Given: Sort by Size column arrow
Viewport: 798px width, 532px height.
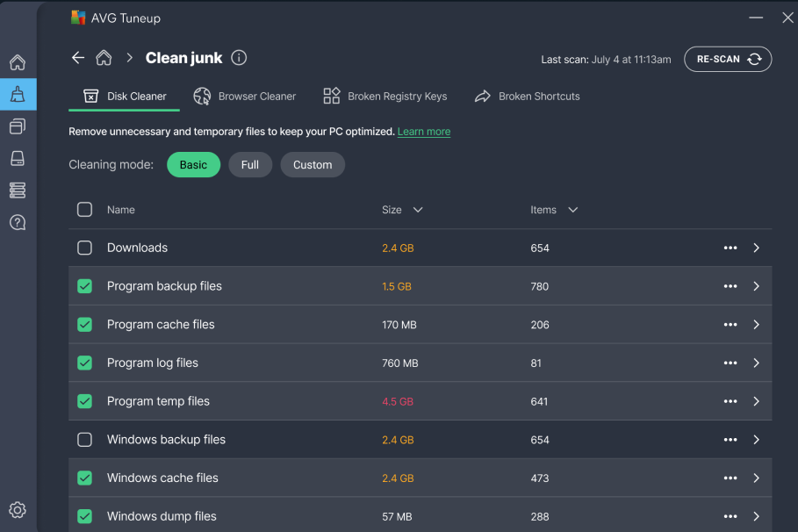Looking at the screenshot, I should click(418, 210).
